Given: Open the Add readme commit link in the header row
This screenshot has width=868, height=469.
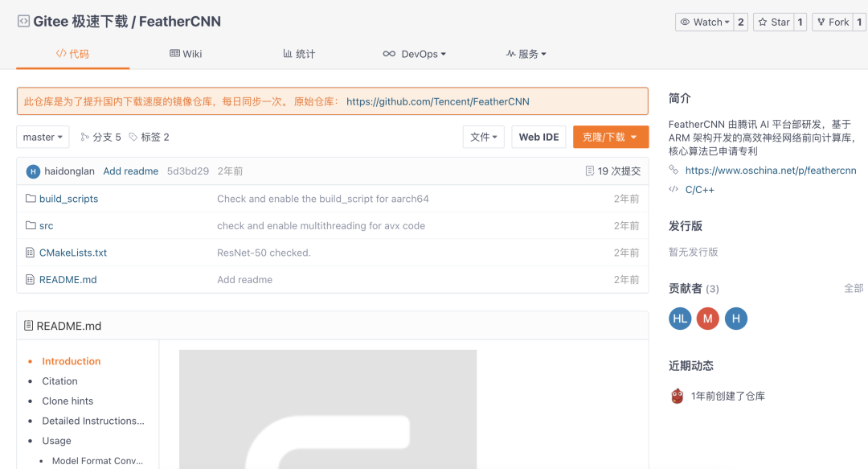Looking at the screenshot, I should click(131, 171).
